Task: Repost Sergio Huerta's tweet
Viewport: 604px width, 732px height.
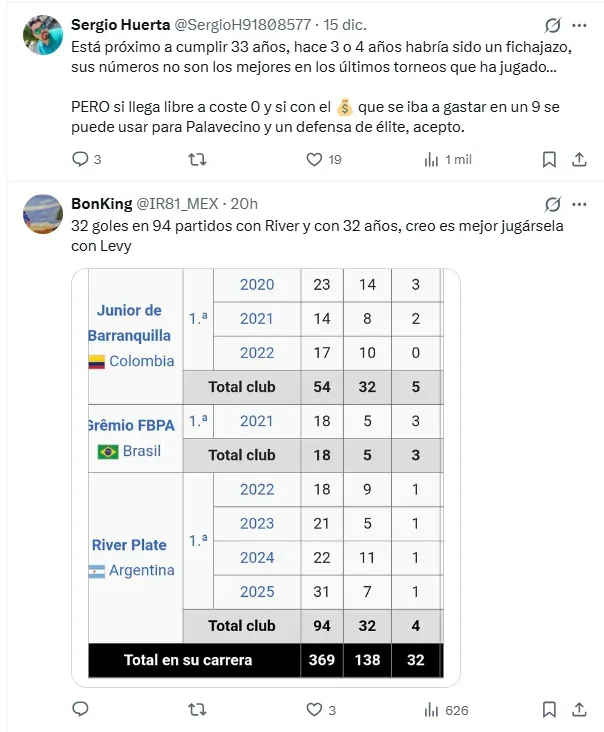Action: [198, 159]
